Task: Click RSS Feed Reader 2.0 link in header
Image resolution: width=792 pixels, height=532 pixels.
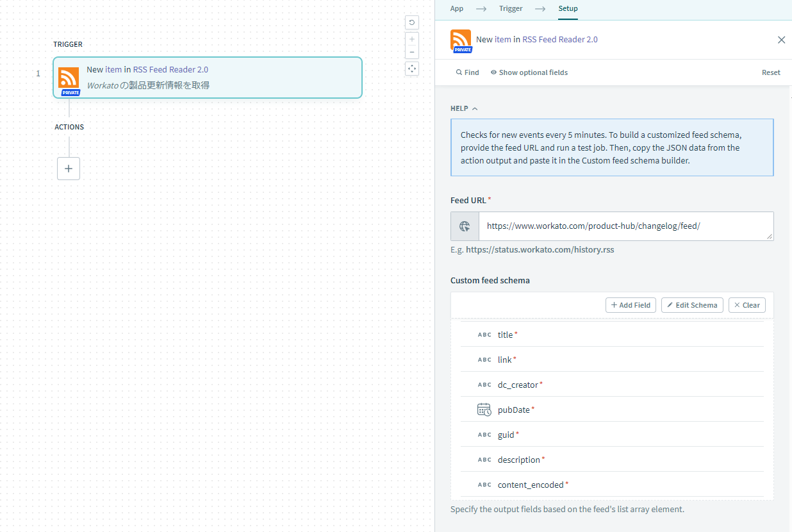Action: pos(560,40)
